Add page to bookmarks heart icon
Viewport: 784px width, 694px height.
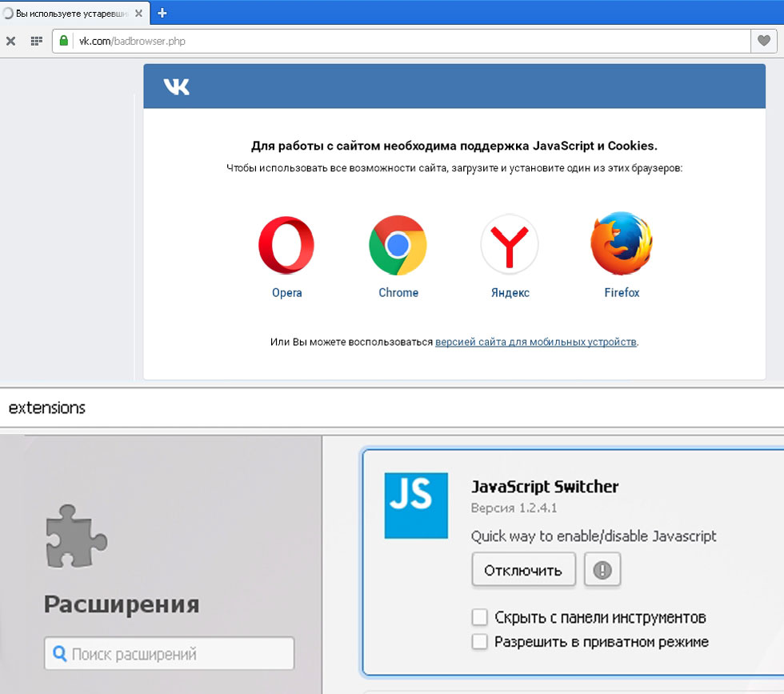763,41
